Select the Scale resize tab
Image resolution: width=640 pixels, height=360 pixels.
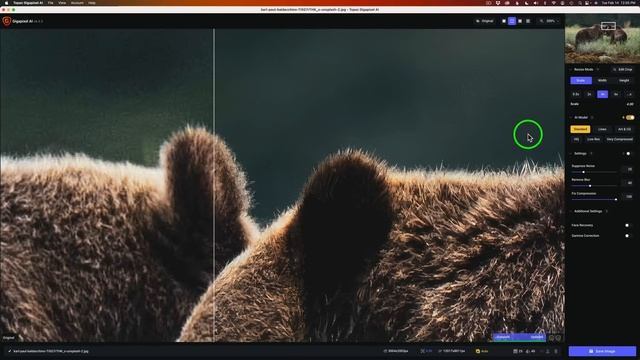tap(580, 80)
